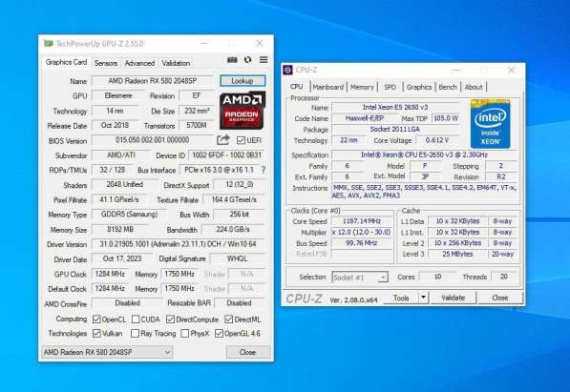Image resolution: width=570 pixels, height=392 pixels.
Task: Open the CPU-Z Graphics tab
Action: (x=419, y=87)
